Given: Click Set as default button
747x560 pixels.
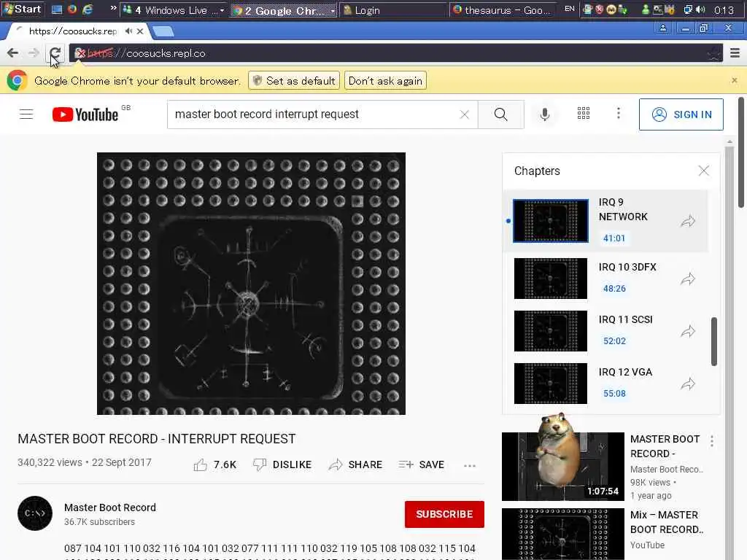Looking at the screenshot, I should tap(294, 81).
